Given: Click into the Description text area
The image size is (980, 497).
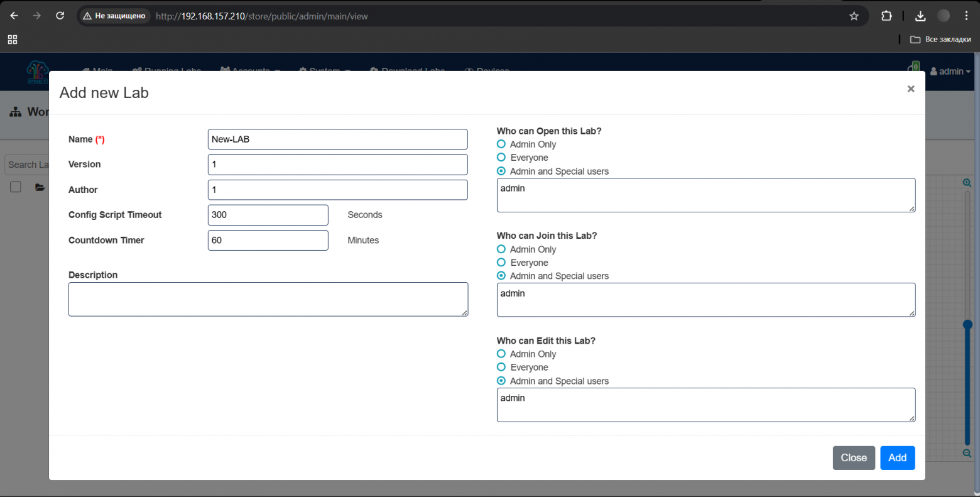Looking at the screenshot, I should tap(268, 299).
